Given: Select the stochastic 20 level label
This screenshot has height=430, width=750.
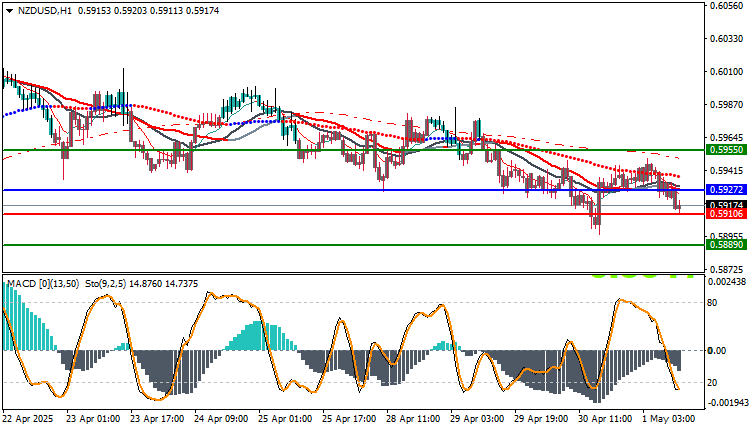Looking at the screenshot, I should [712, 383].
